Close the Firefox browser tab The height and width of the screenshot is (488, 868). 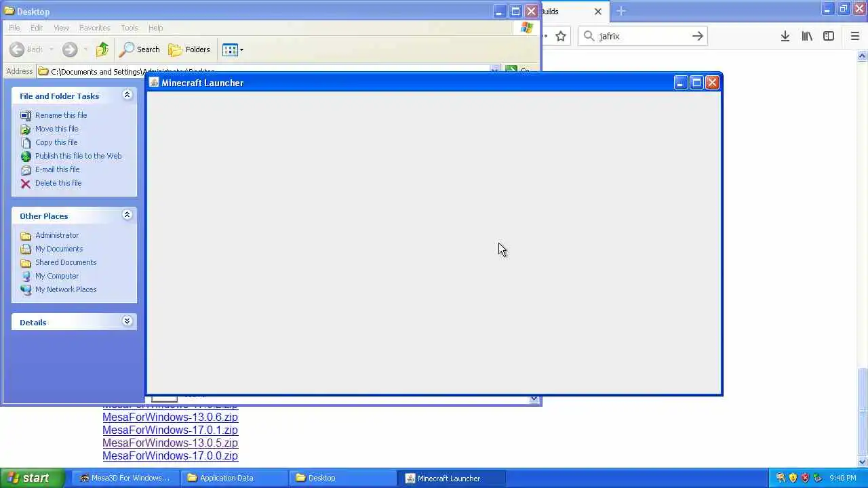click(x=598, y=12)
